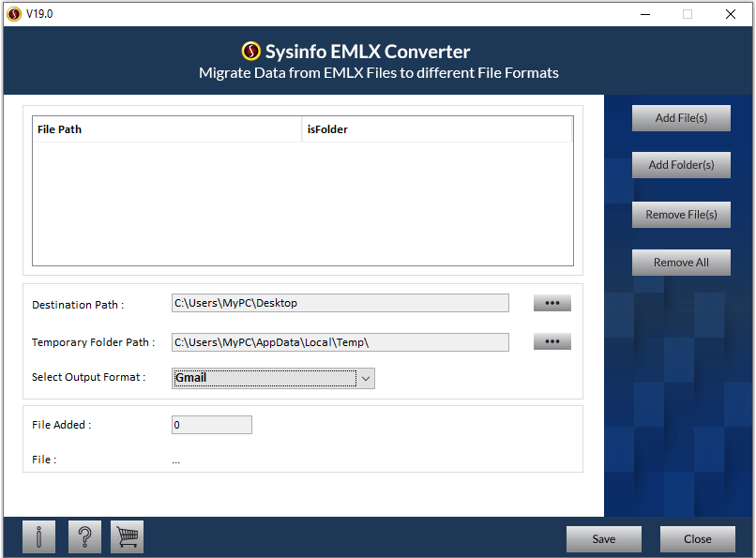Minimize the EMLX Converter window
The height and width of the screenshot is (558, 756).
click(x=644, y=14)
